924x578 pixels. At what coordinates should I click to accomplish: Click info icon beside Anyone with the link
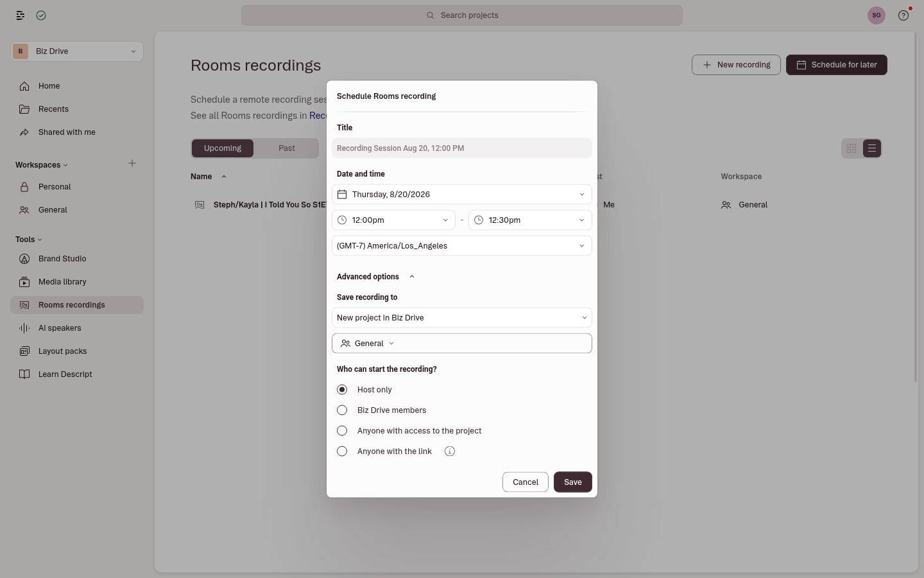(450, 451)
